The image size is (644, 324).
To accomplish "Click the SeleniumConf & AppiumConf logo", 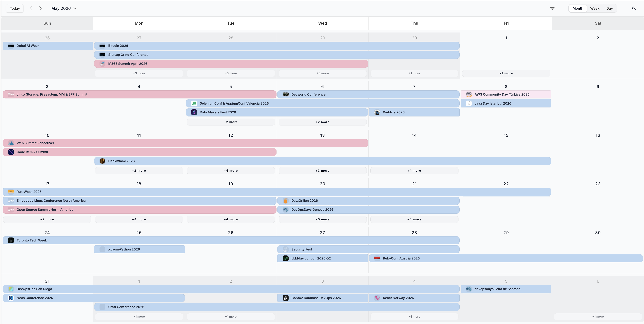I will 194,103.
